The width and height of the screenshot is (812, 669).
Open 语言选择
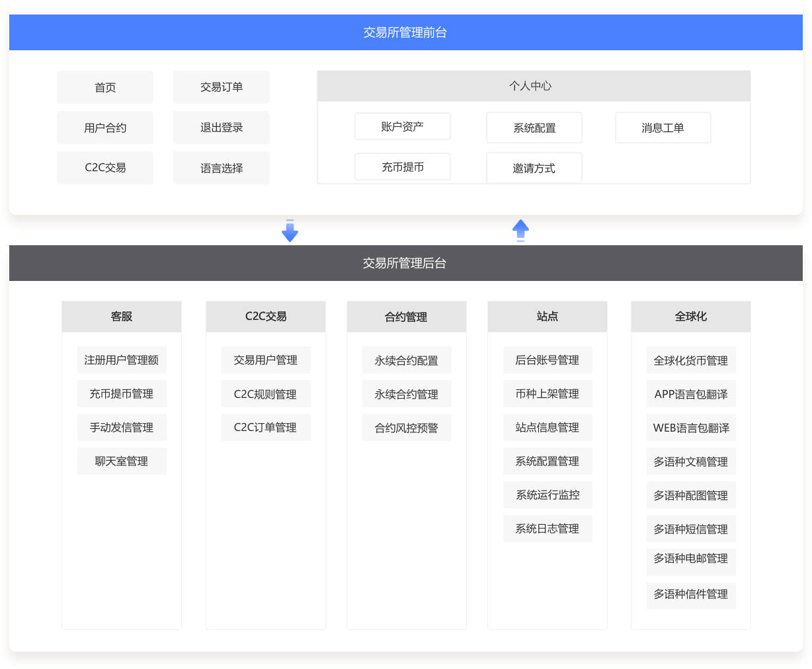[x=221, y=167]
